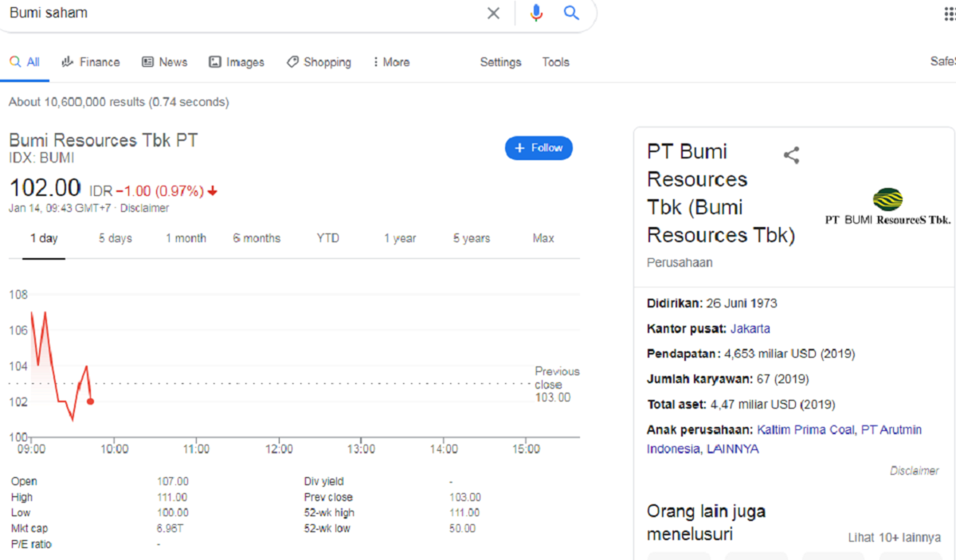Open the stock quote Disclaimer link
Screen dimensions: 956x560
point(144,208)
